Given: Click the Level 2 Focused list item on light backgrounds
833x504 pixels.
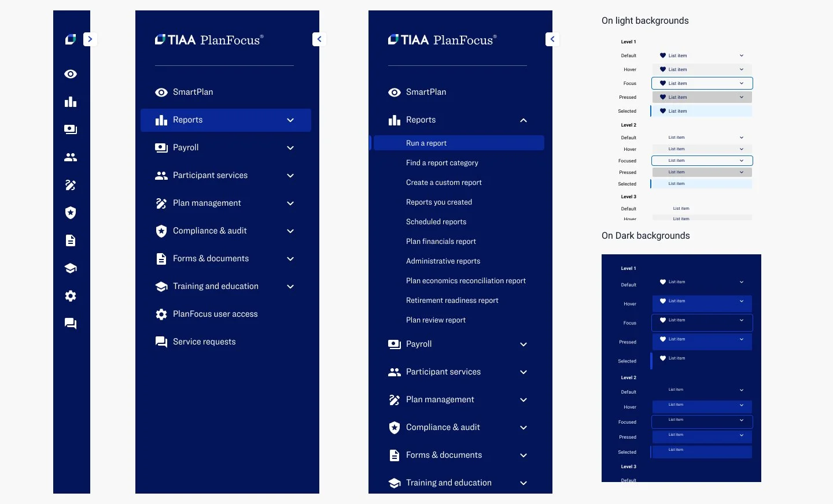Looking at the screenshot, I should 702,161.
